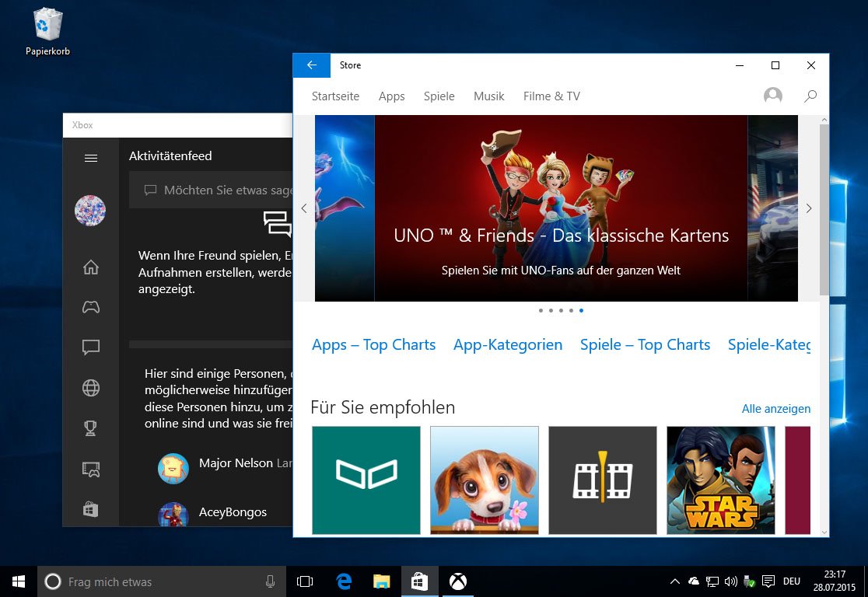Open the Store search magnifier
The height and width of the screenshot is (597, 868).
click(x=810, y=96)
